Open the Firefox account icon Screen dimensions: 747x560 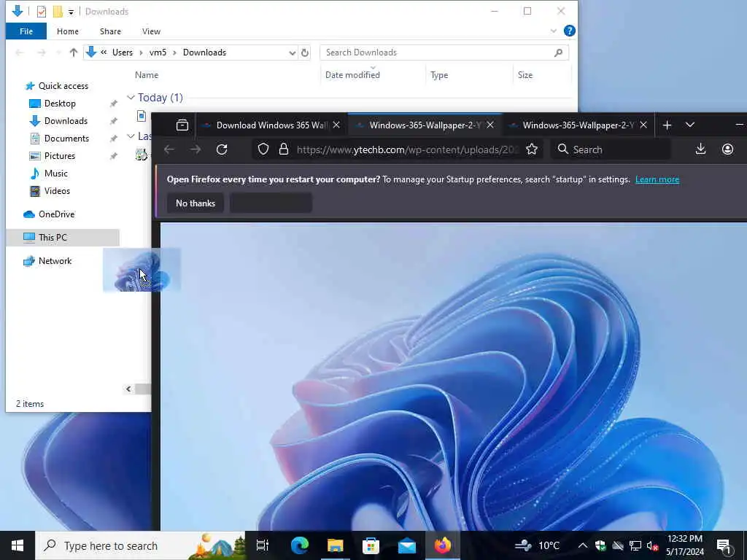point(727,149)
